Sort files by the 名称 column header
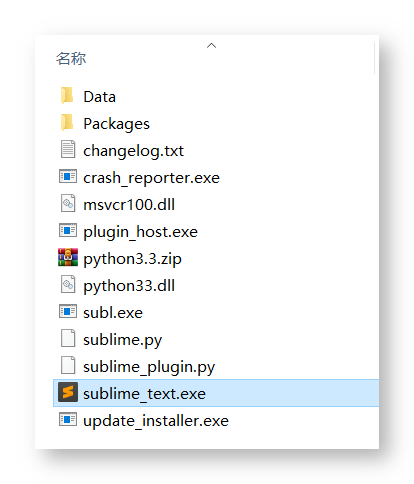 point(71,59)
